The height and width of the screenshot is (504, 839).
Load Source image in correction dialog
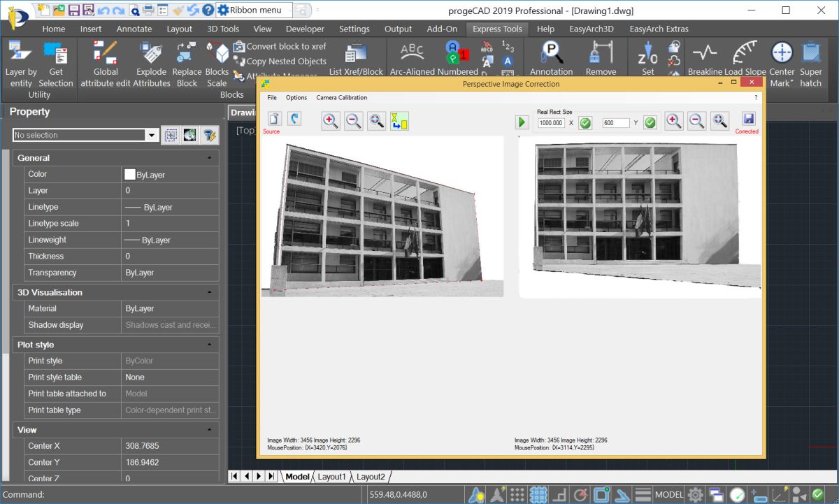coord(274,120)
